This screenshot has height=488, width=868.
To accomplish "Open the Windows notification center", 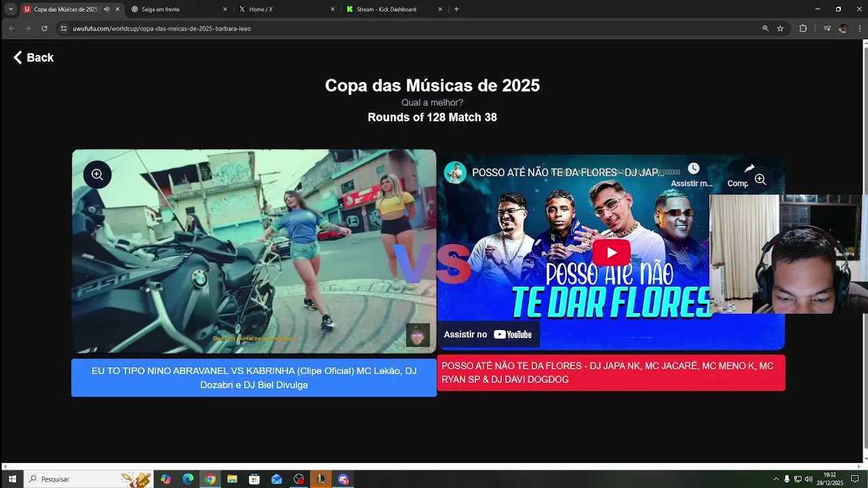I will pyautogui.click(x=855, y=479).
